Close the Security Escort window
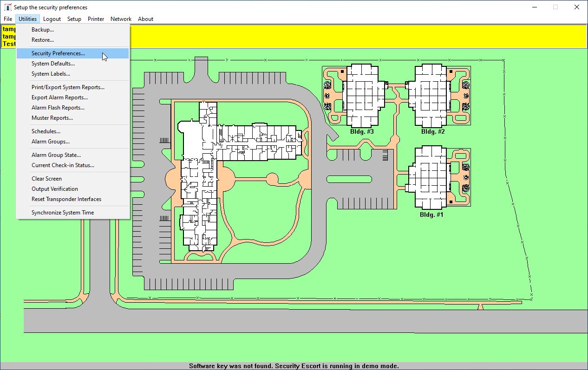The image size is (588, 370). (577, 7)
